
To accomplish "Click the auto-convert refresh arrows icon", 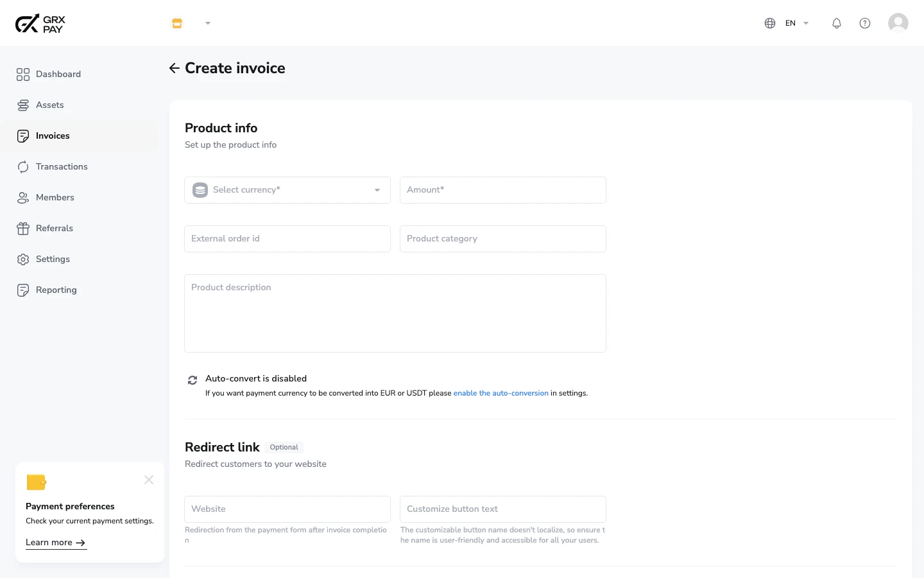I will pos(193,380).
